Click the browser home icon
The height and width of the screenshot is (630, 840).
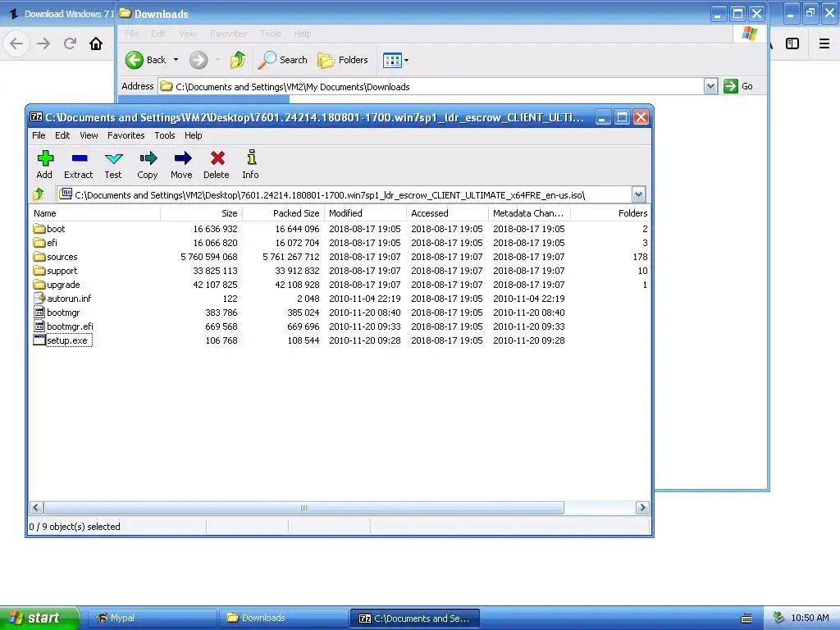96,43
